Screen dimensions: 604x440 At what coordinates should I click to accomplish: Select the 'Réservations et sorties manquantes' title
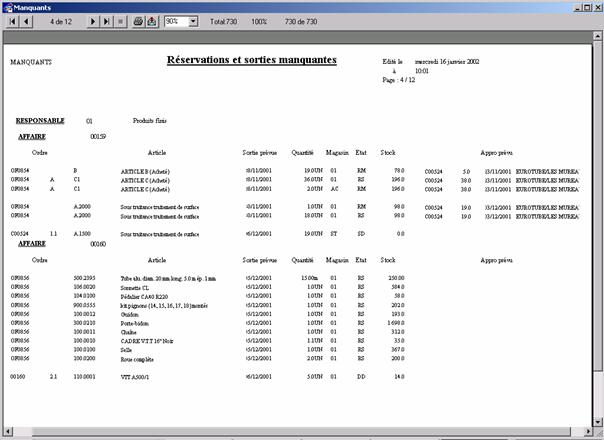point(251,60)
